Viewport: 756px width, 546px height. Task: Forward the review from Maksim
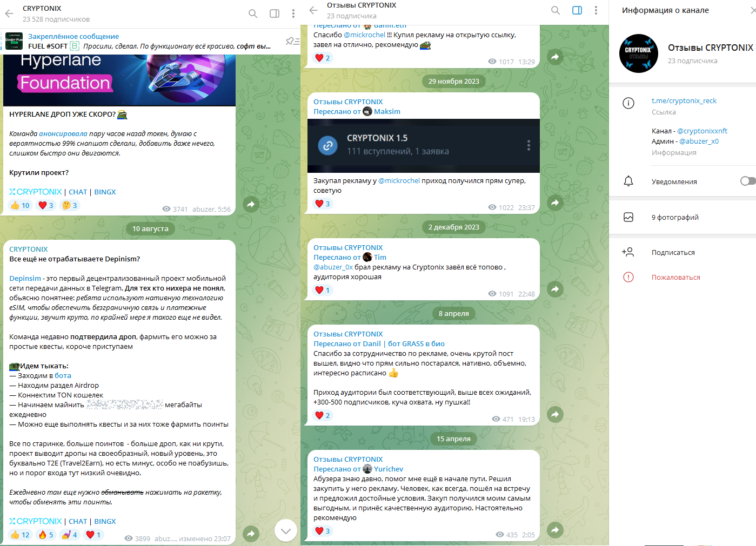click(x=555, y=203)
